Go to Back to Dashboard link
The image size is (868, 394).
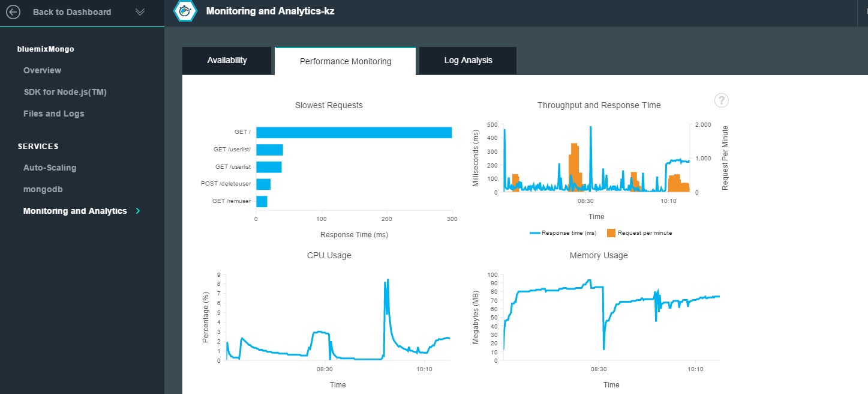pos(71,12)
